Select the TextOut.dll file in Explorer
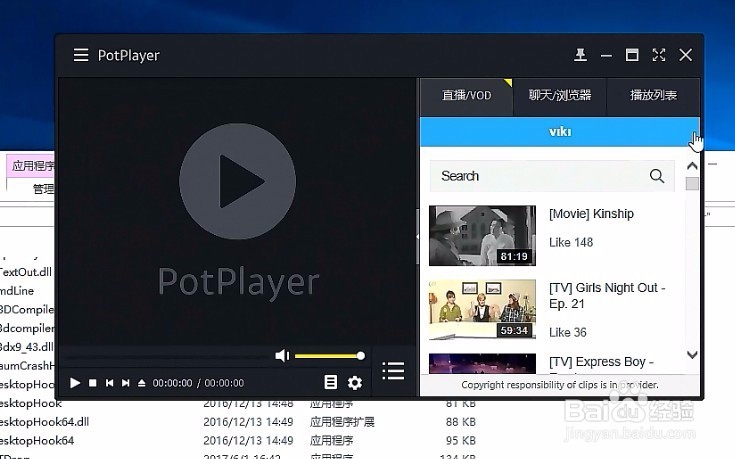Image resolution: width=735 pixels, height=459 pixels. click(x=25, y=272)
